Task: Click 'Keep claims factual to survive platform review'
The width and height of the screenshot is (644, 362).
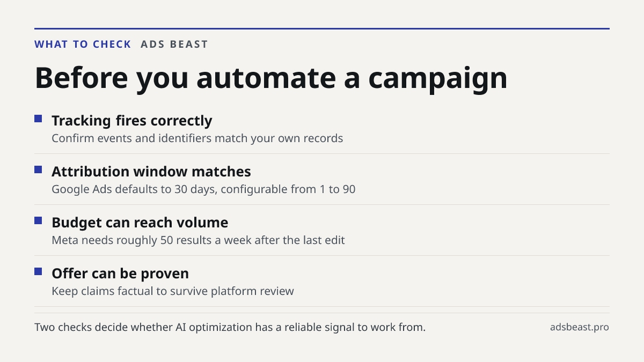Action: 173,291
